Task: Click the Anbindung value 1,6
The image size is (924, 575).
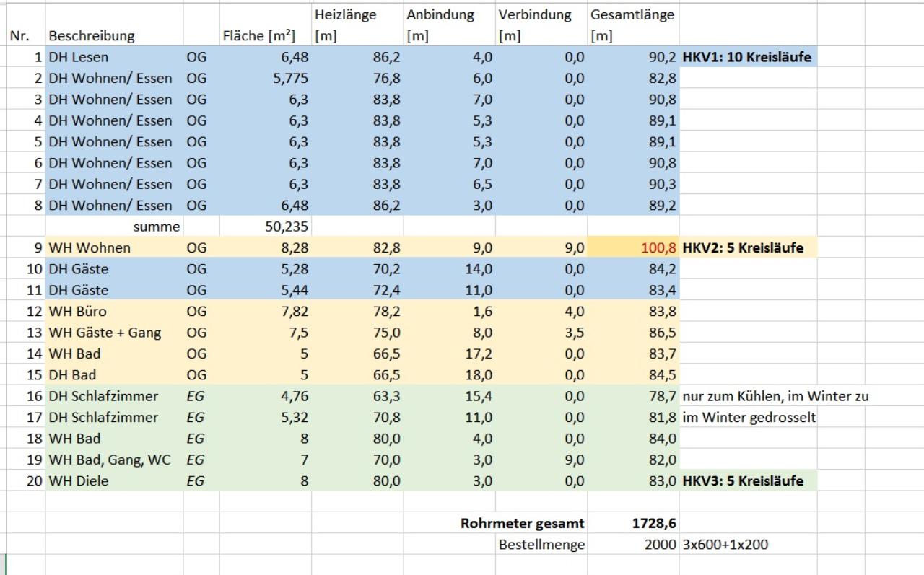Action: pos(449,311)
